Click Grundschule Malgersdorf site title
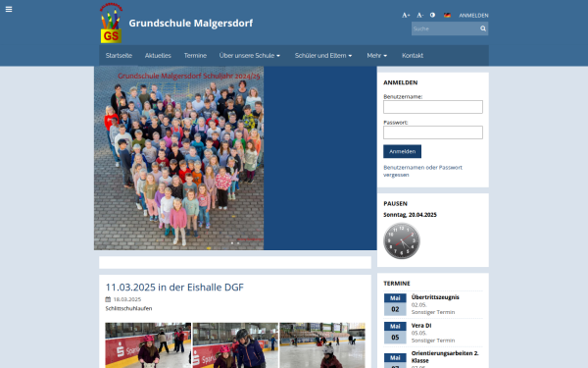Viewport: 588px width, 368px height. tap(190, 24)
